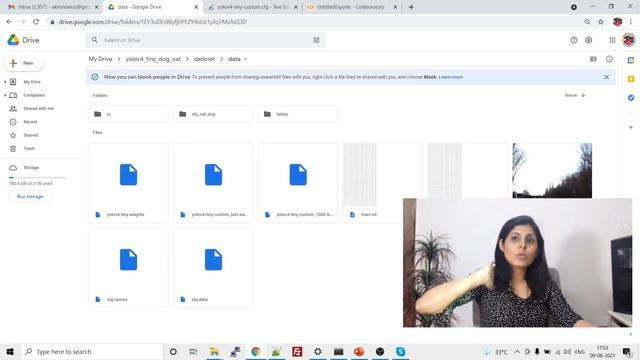Open Chrome three-dot menu
Viewport: 640px width, 360px height.
coord(631,22)
